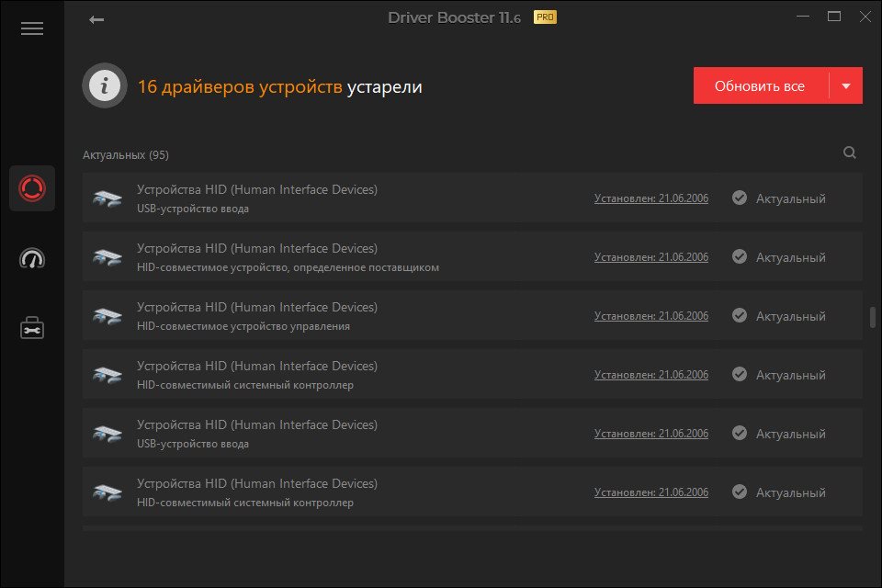Click the Driver Booster 11.6 title

coord(454,18)
